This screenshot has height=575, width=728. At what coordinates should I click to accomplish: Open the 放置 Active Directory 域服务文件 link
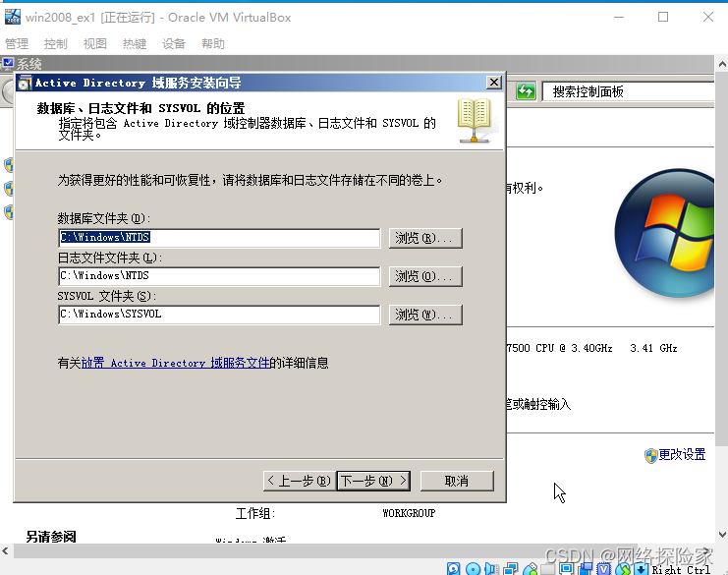(176, 363)
